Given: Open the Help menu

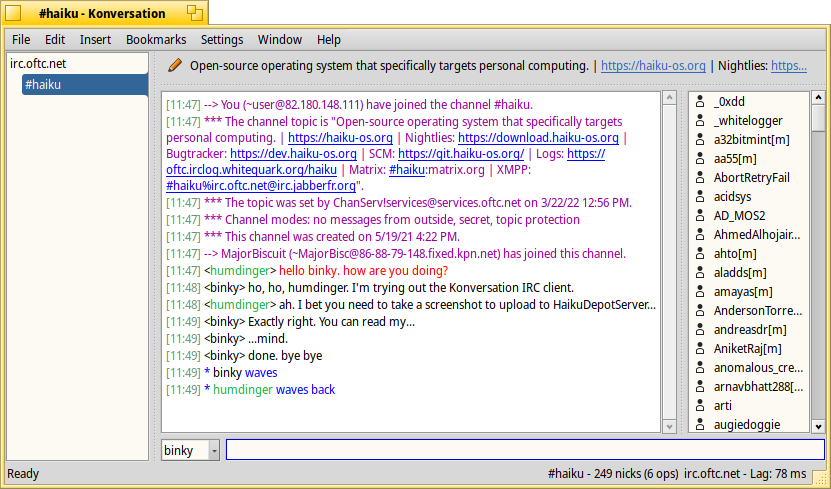Looking at the screenshot, I should [x=329, y=40].
